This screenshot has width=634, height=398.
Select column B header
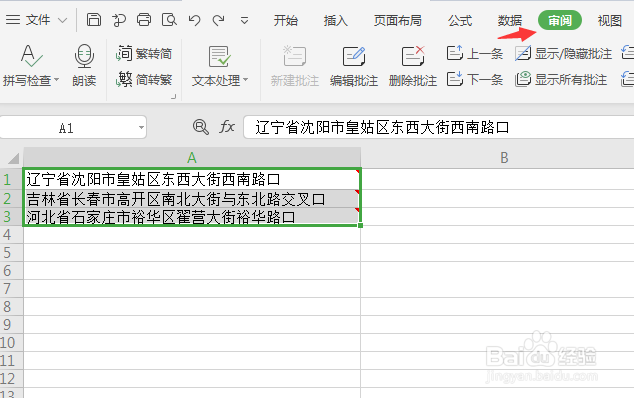[x=504, y=157]
